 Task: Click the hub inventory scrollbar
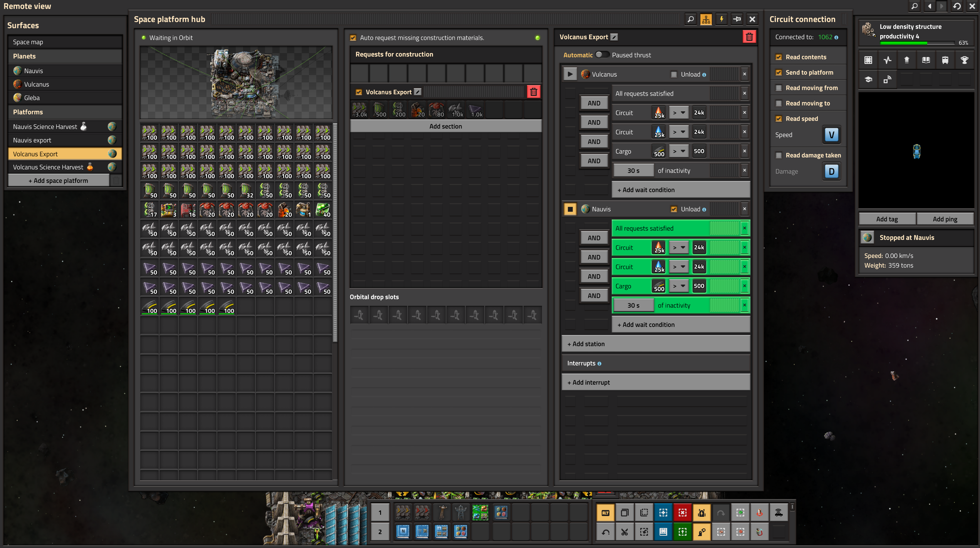tap(335, 233)
